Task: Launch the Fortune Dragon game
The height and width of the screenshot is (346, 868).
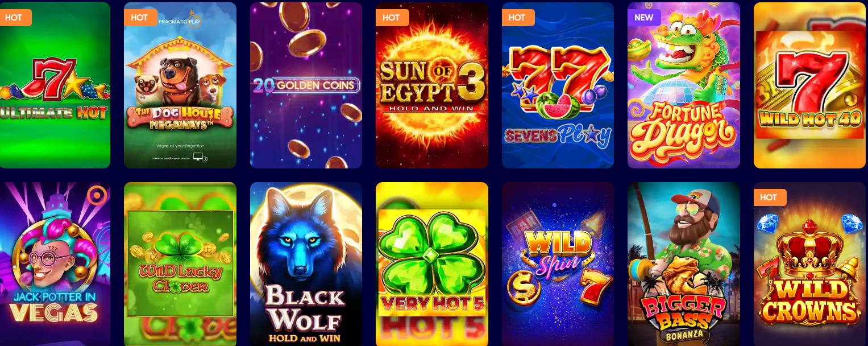Action: 684,85
